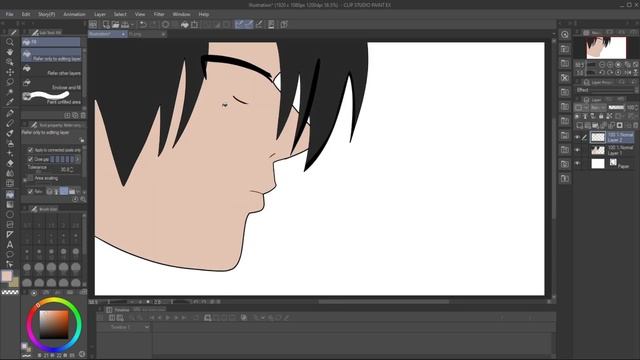Select Enclose and fill sub tool
Screen dimensions: 640x360
click(51, 84)
